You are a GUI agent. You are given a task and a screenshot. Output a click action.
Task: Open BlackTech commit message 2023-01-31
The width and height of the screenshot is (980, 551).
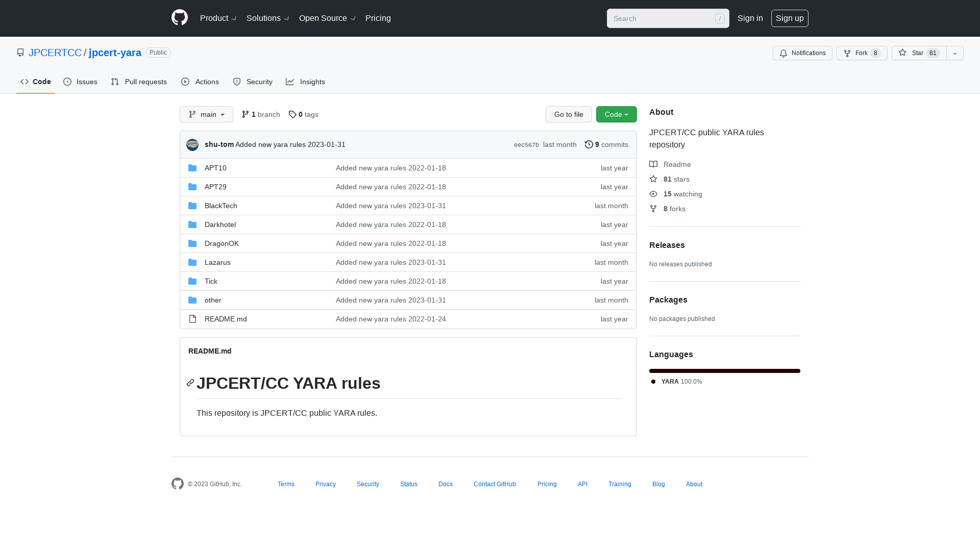tap(390, 206)
